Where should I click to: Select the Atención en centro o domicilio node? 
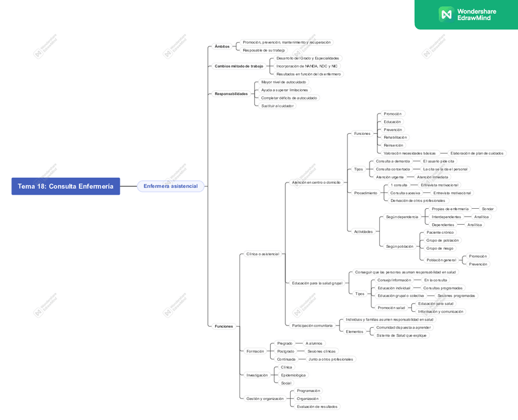[x=316, y=182]
